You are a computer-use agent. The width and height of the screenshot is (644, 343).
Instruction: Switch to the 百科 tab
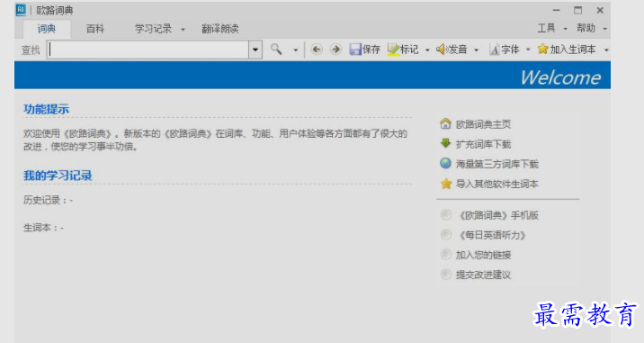click(95, 29)
